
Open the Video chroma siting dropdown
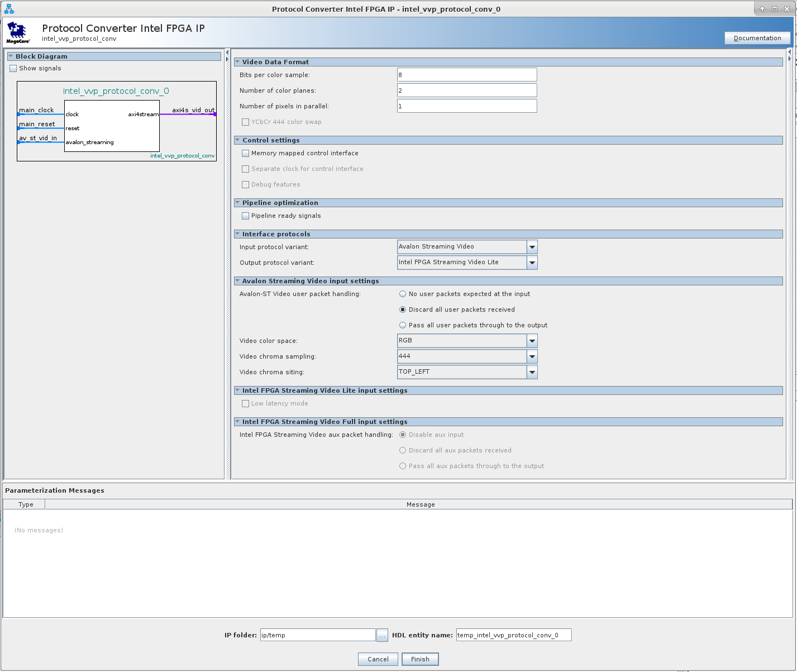pos(532,372)
